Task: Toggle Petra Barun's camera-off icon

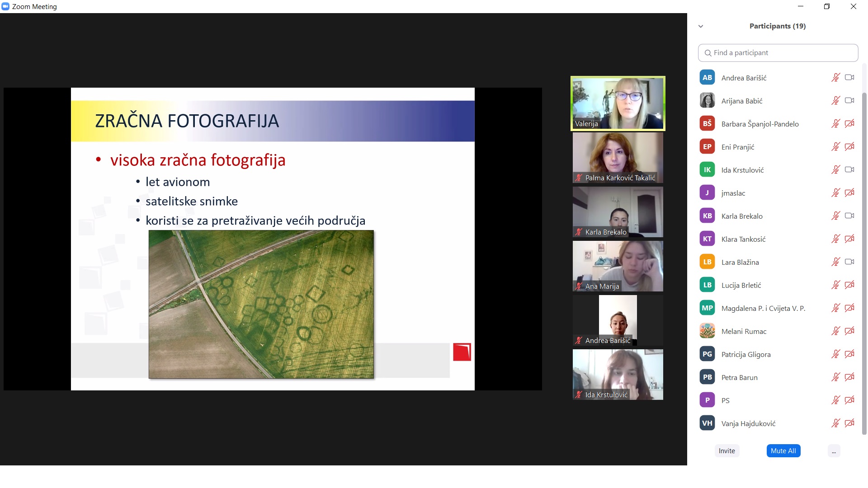Action: tap(849, 377)
